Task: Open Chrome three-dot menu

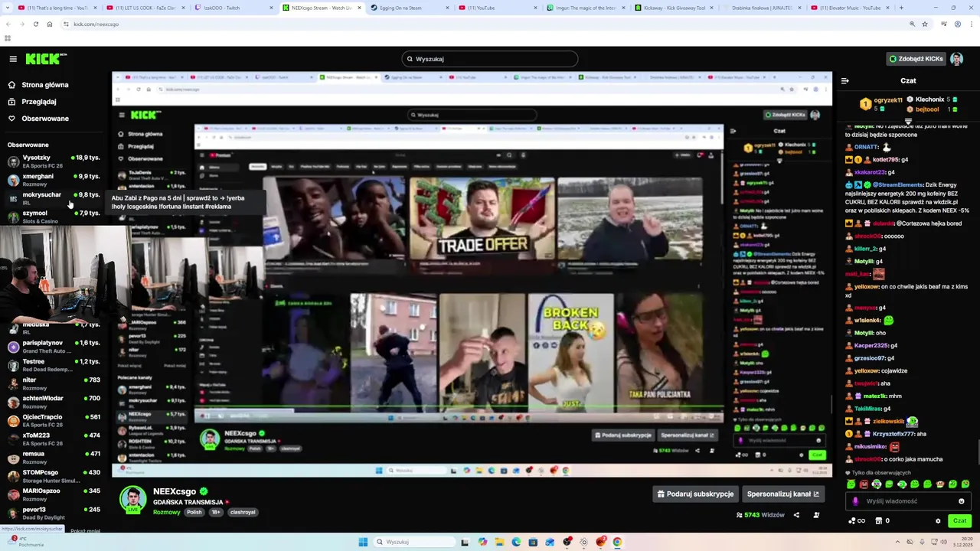Action: click(970, 24)
